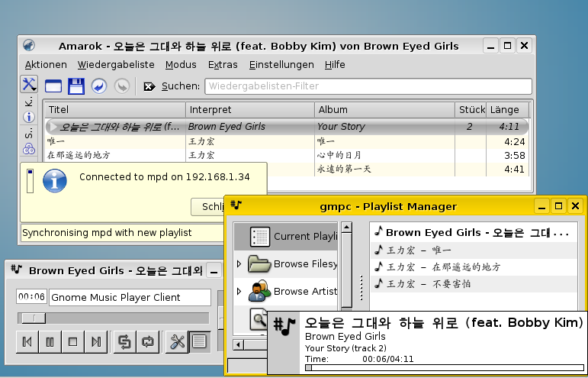588x378 pixels.
Task: Click the horizontal scrollbar left arrow in gmpc
Action: (238, 344)
